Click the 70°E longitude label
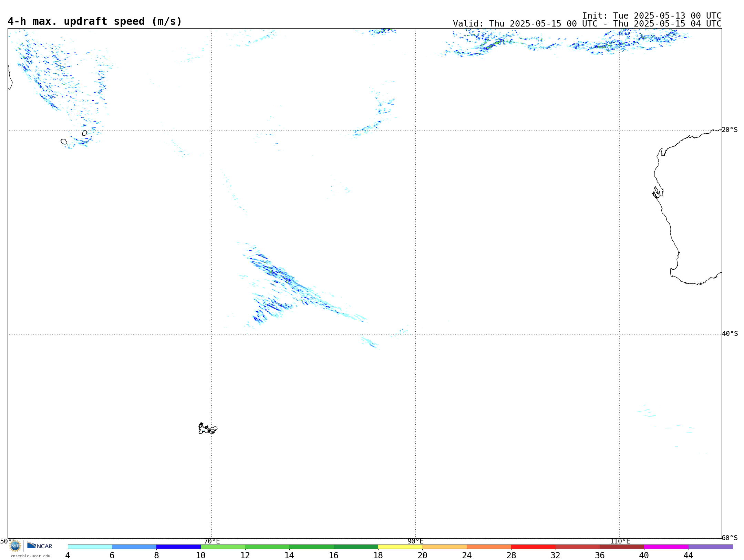This screenshot has height=560, width=744. click(212, 541)
